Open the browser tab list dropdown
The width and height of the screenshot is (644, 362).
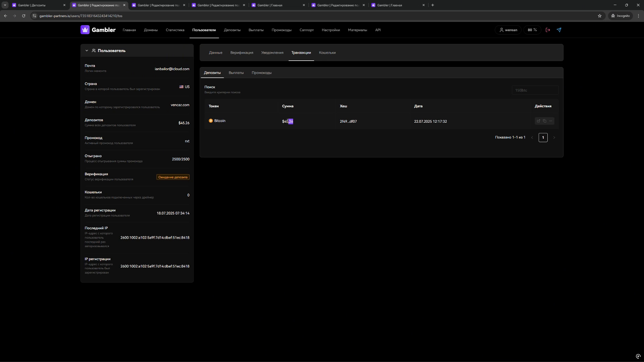point(5,5)
